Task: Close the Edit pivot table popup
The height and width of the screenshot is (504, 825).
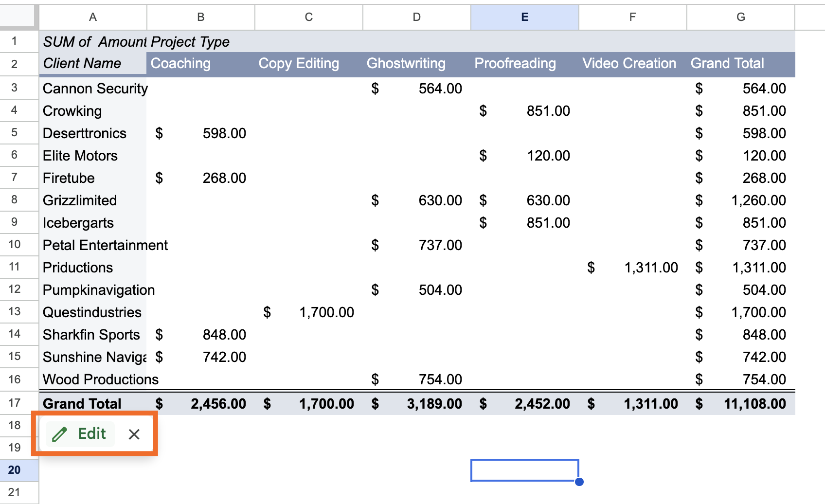Action: click(134, 434)
